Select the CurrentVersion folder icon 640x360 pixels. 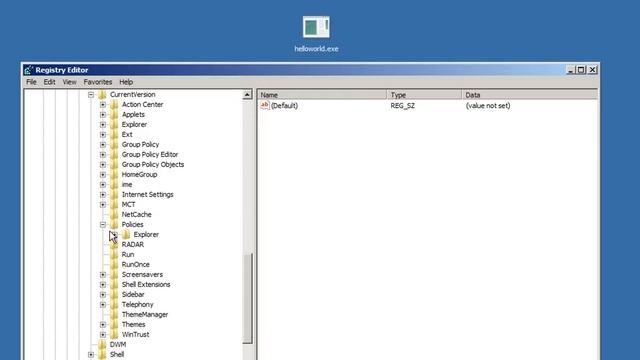click(x=102, y=95)
